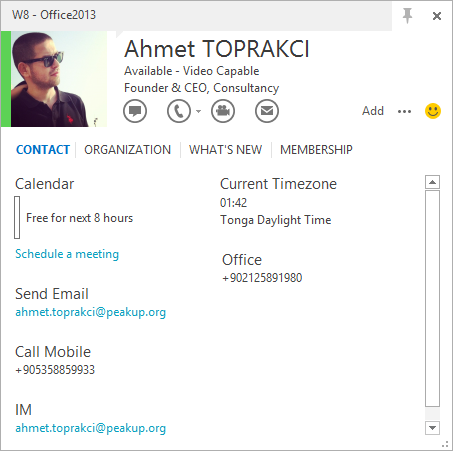453x451 pixels.
Task: Click the scrollbar down arrow
Action: coord(432,428)
